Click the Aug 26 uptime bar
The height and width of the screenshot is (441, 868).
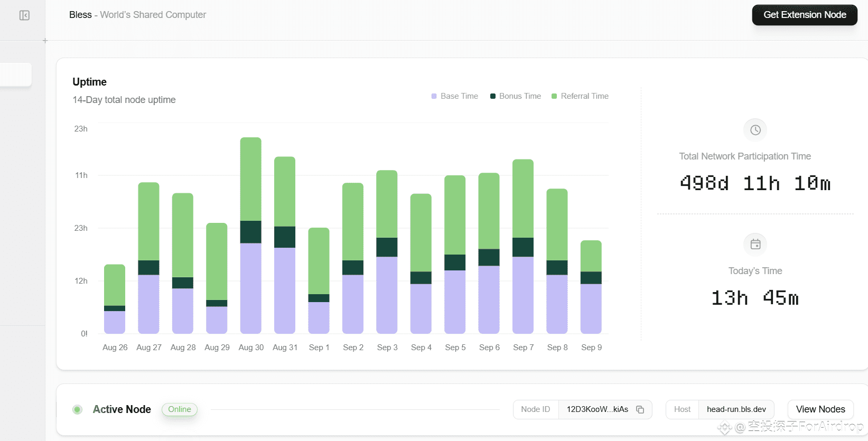pos(115,299)
